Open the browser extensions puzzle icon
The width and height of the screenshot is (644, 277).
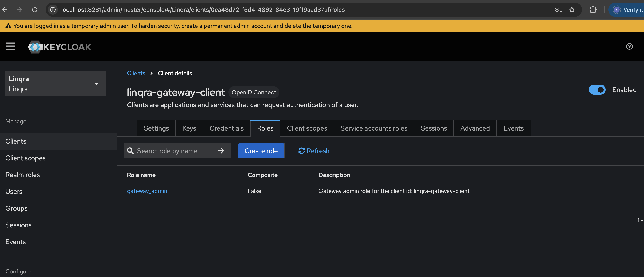(x=593, y=9)
